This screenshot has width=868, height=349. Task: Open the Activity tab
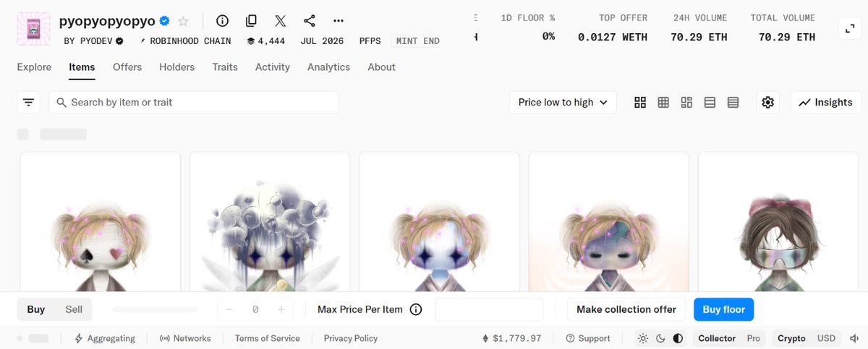click(273, 67)
